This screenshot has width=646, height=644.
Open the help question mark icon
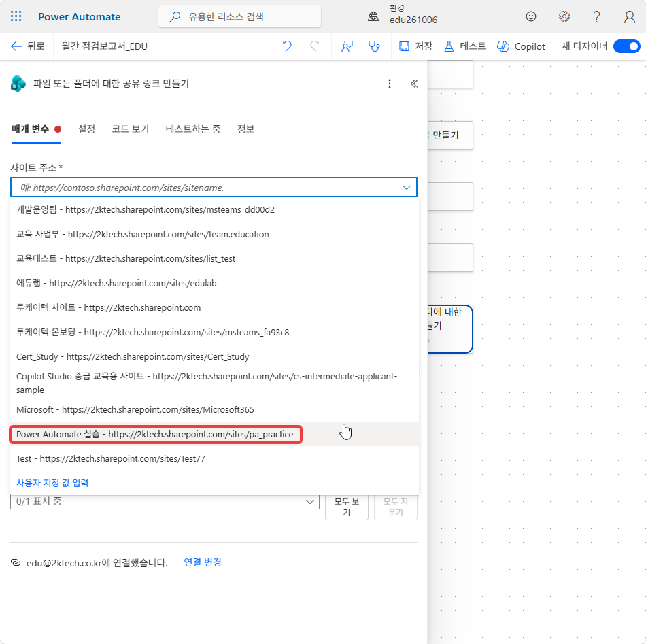(596, 16)
